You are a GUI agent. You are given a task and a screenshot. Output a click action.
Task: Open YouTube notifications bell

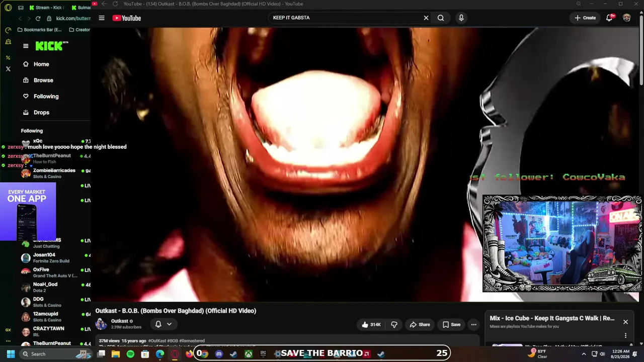[x=609, y=18]
